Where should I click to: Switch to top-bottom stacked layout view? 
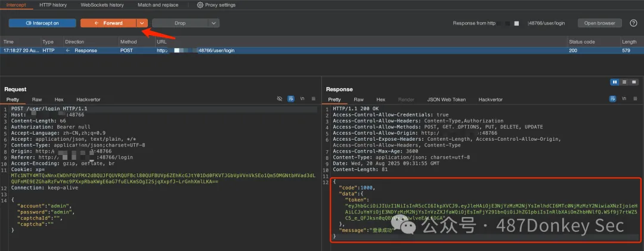click(624, 82)
